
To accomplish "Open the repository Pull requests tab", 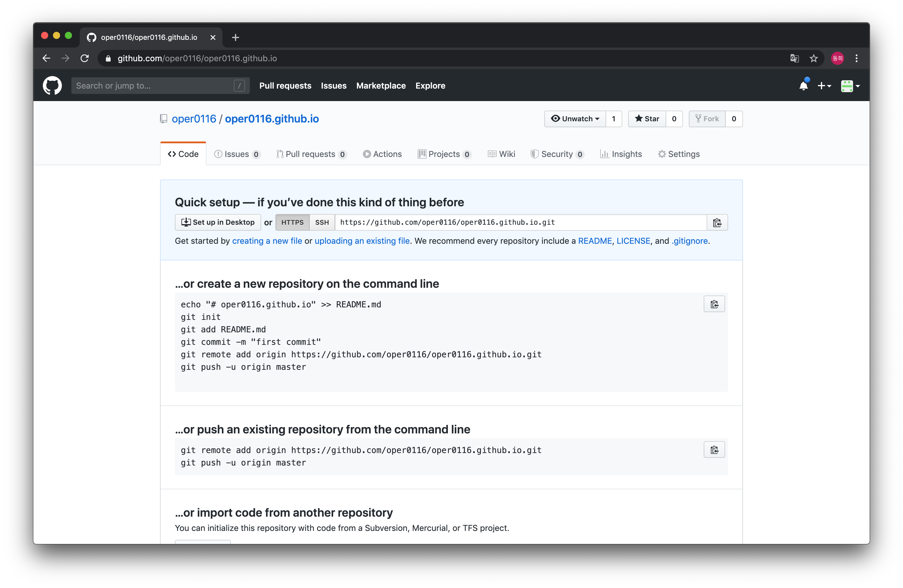I will [311, 154].
